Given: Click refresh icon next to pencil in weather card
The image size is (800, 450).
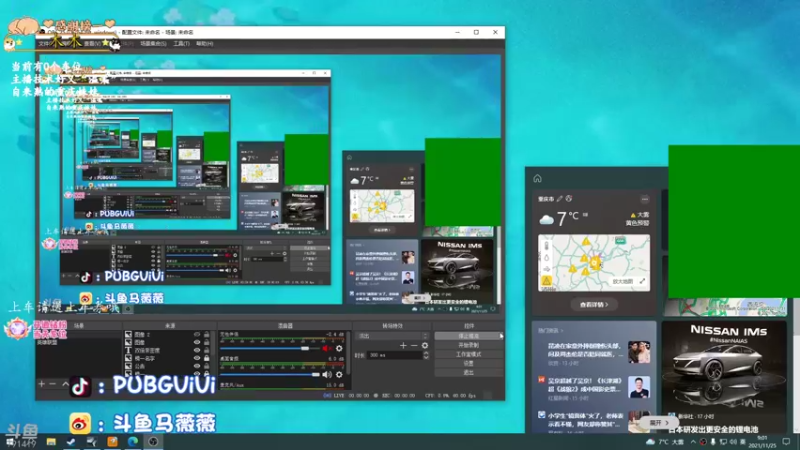Looking at the screenshot, I should click(x=569, y=198).
